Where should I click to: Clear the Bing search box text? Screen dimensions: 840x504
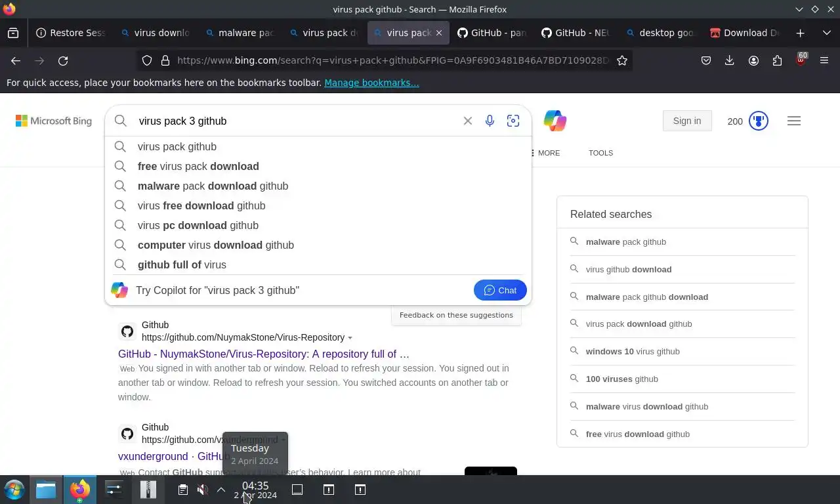[x=468, y=121]
